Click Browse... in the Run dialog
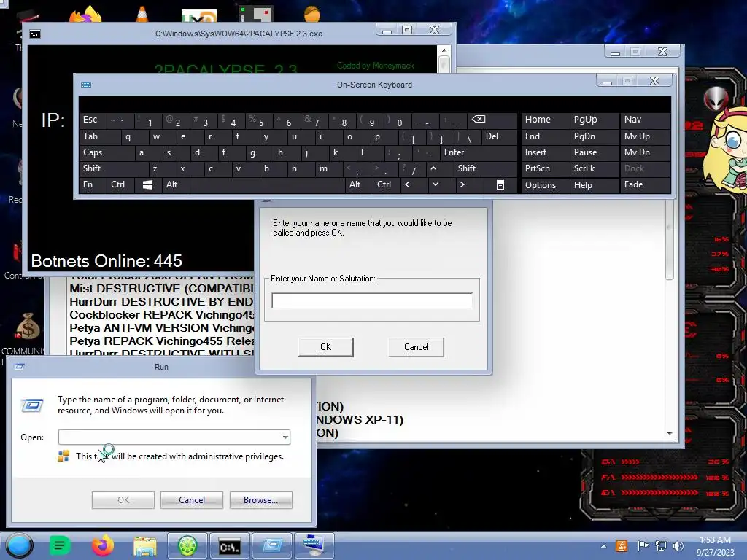Image resolution: width=747 pixels, height=560 pixels. (260, 500)
